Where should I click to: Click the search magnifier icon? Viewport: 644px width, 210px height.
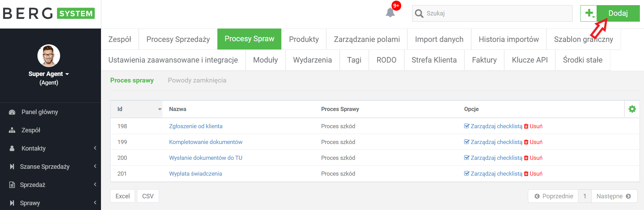coord(419,13)
